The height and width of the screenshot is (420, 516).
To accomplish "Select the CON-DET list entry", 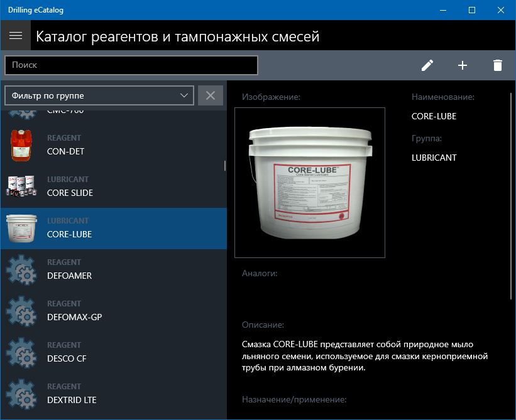I will click(114, 145).
